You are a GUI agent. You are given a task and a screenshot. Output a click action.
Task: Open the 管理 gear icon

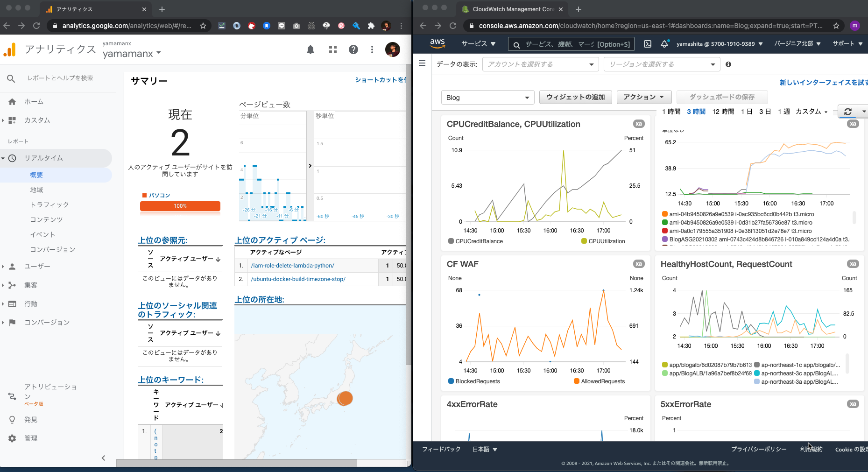point(12,438)
